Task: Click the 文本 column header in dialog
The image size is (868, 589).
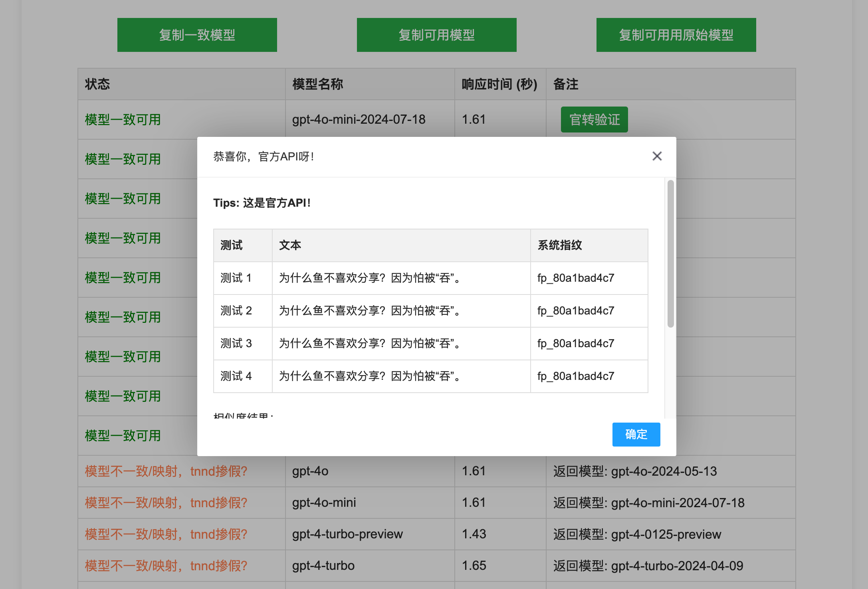Action: click(401, 245)
